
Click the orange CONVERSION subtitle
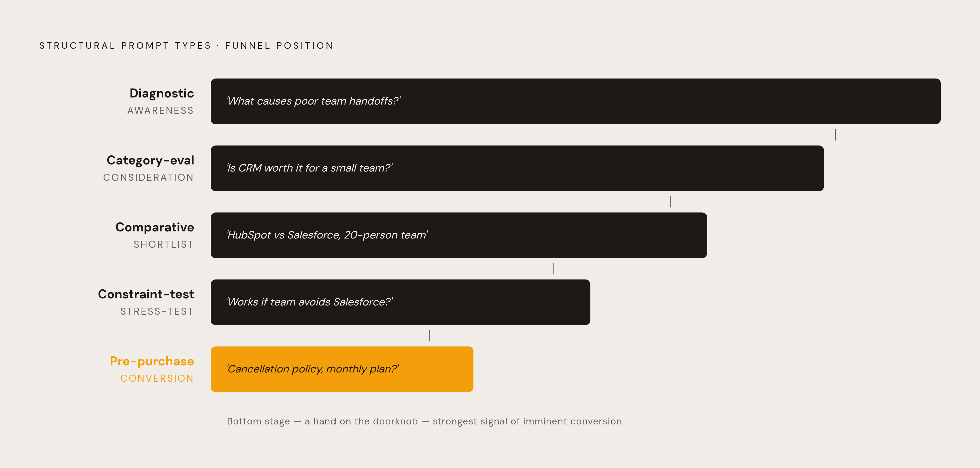[157, 378]
